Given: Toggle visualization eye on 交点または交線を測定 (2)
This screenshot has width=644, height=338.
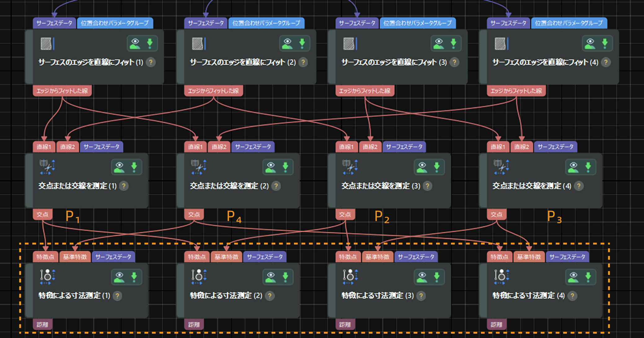Looking at the screenshot, I should [x=271, y=167].
